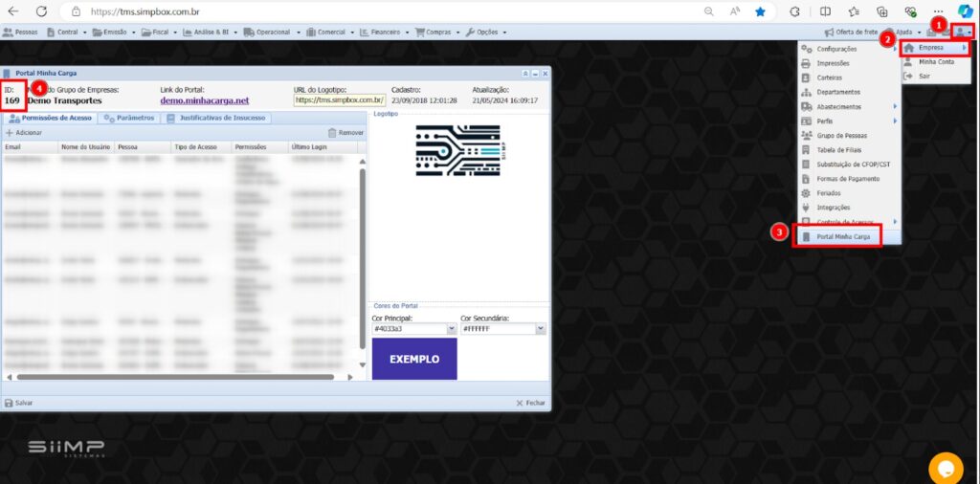
Task: Open Impressões from the Empresa menu
Action: pyautogui.click(x=849, y=63)
